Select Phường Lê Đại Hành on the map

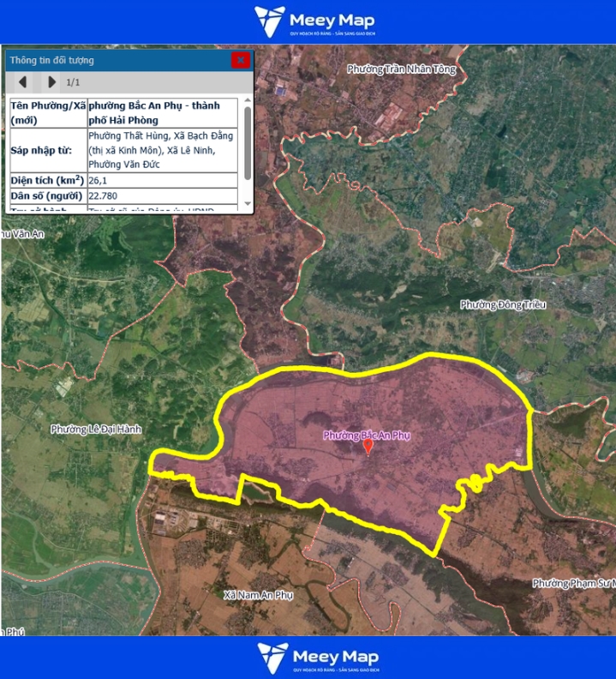click(x=96, y=429)
